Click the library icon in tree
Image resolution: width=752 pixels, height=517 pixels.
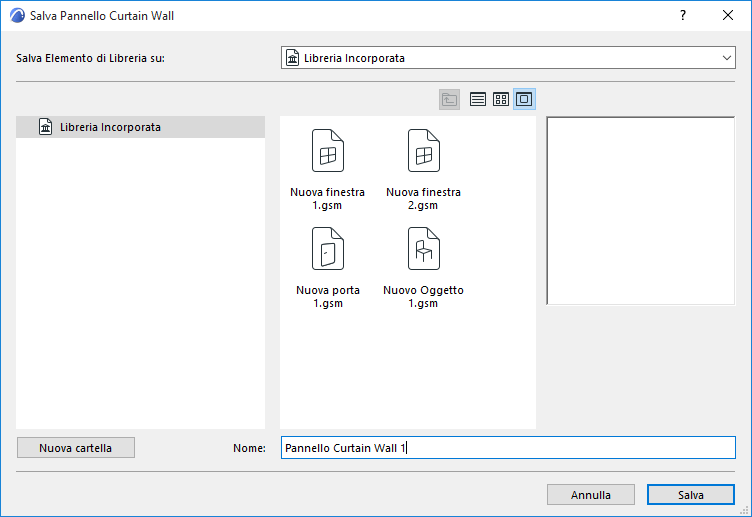pyautogui.click(x=46, y=127)
